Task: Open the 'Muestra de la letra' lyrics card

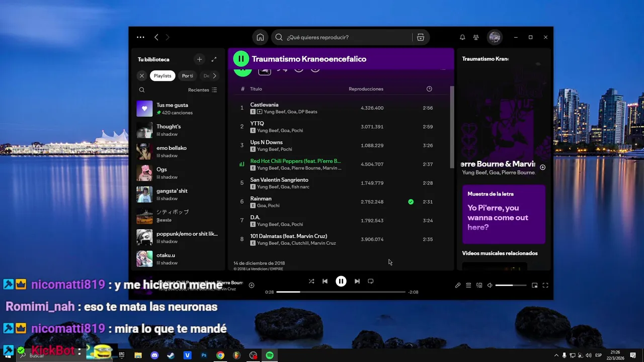Action: [504, 214]
